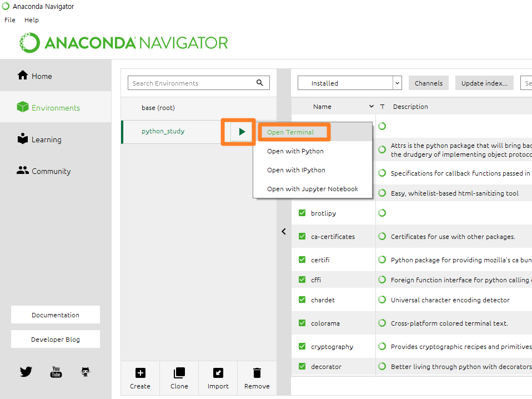Click the search magnifier in Search Environments
This screenshot has height=399, width=532.
click(x=260, y=82)
